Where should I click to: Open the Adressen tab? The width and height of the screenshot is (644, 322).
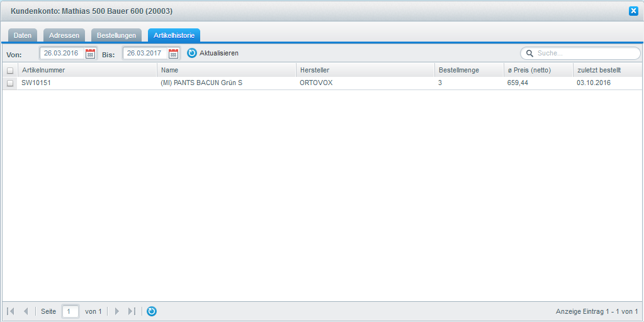(64, 35)
